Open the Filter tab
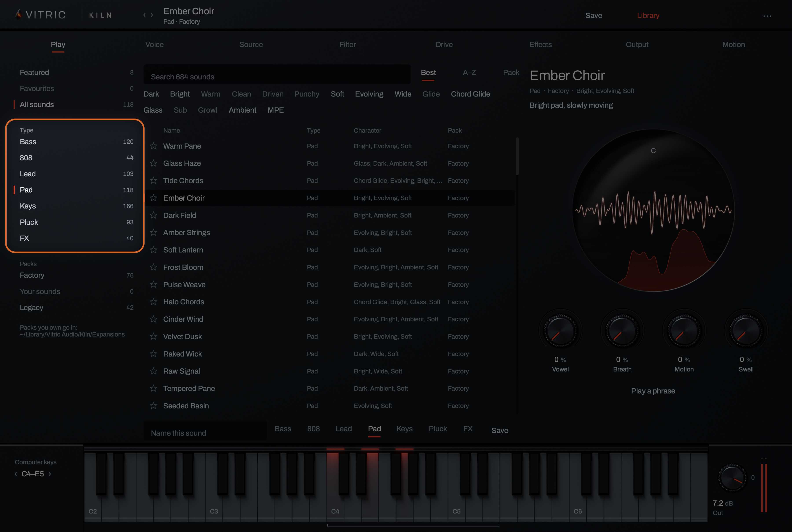792x532 pixels. (347, 44)
